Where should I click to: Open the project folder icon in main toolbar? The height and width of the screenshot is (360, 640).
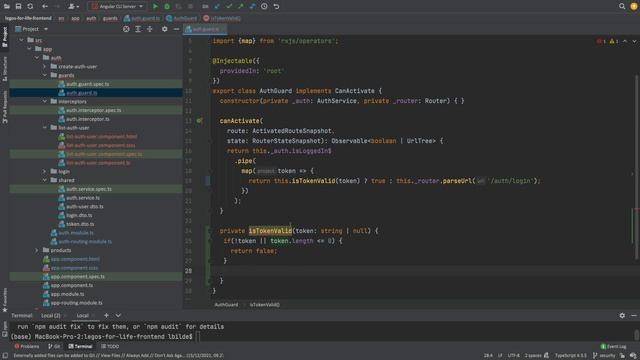7,7
